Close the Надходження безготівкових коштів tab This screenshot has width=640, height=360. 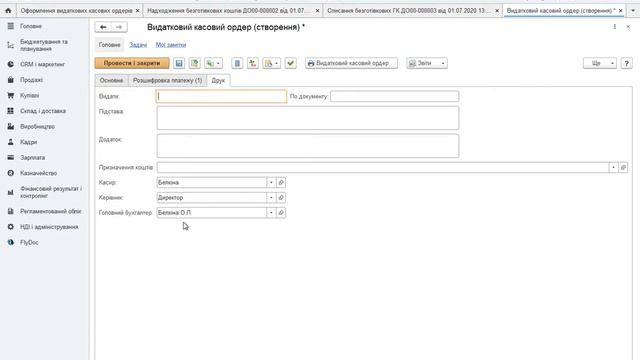click(318, 11)
